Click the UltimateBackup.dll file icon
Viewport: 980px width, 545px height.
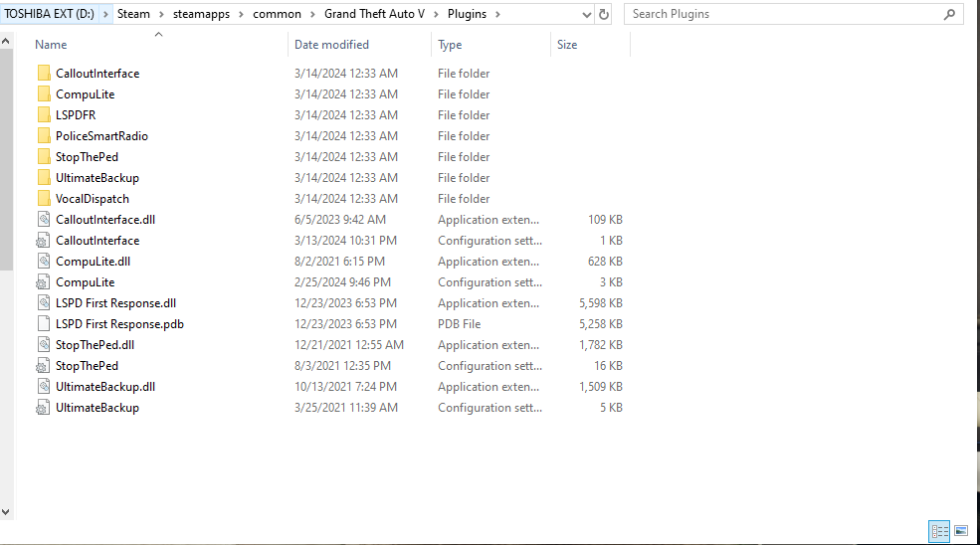tap(44, 387)
